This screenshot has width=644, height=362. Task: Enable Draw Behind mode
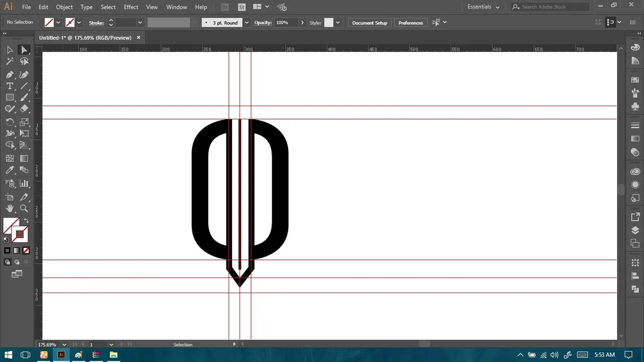pos(17,262)
